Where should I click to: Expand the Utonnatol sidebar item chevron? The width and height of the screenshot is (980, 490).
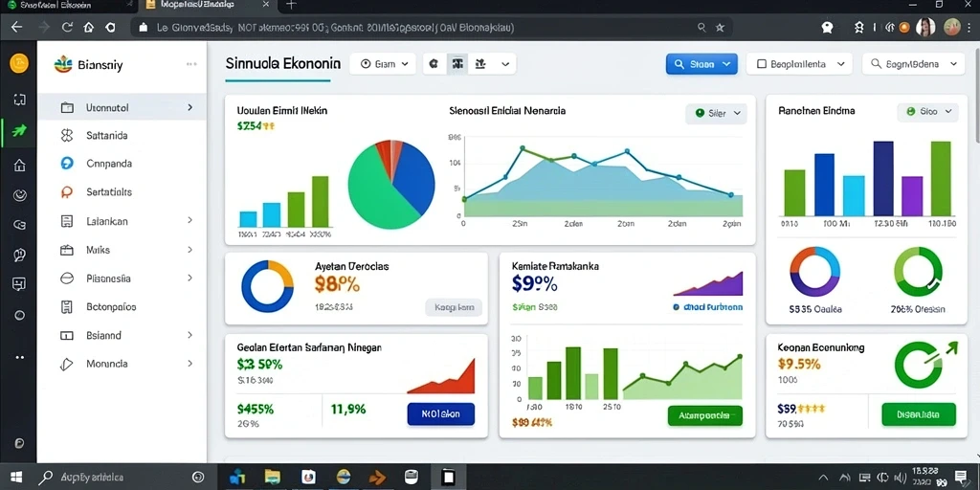[190, 107]
